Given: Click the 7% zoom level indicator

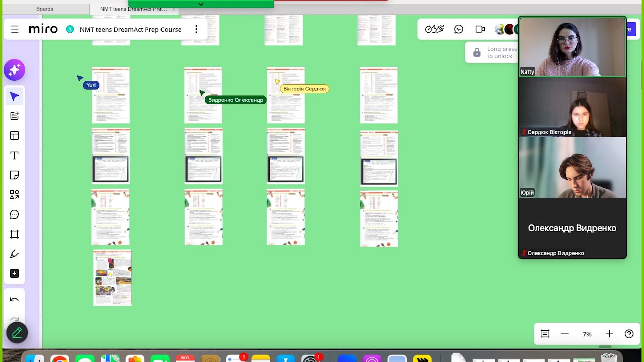Looking at the screenshot, I should pos(587,334).
